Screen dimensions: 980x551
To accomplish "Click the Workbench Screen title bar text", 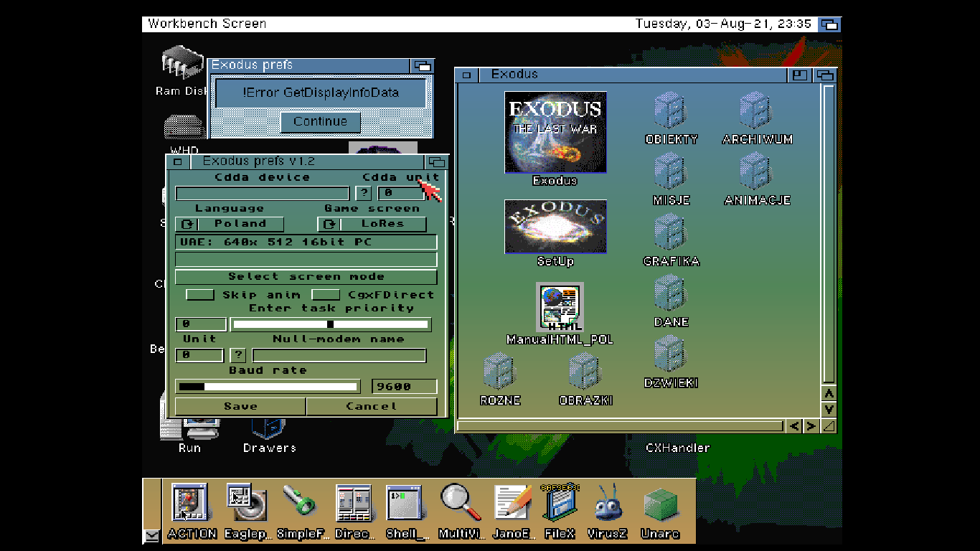I will 207,24.
